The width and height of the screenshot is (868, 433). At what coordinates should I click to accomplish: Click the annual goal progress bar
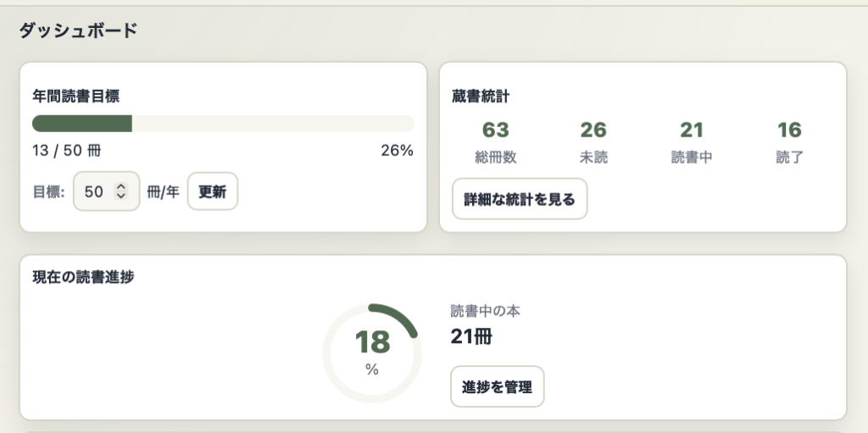(223, 124)
